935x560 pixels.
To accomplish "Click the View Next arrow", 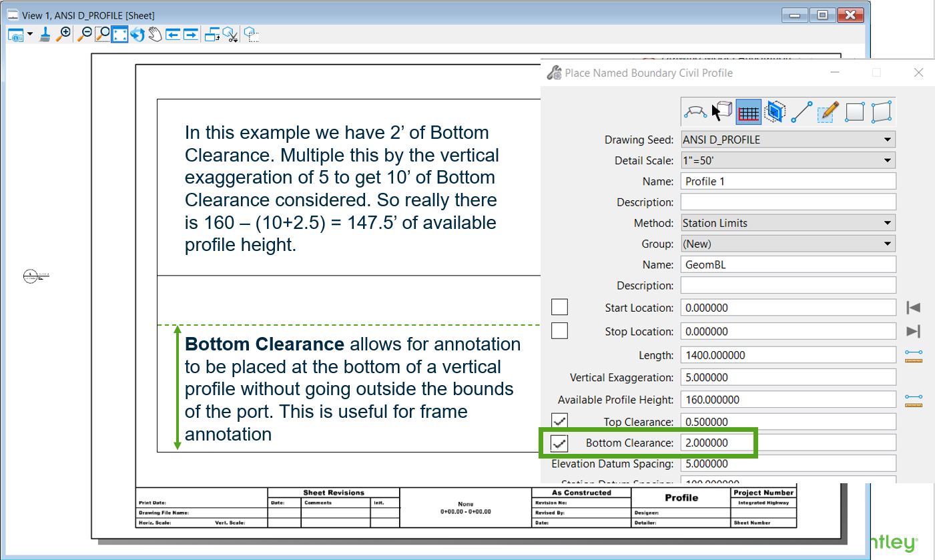I will [x=190, y=35].
